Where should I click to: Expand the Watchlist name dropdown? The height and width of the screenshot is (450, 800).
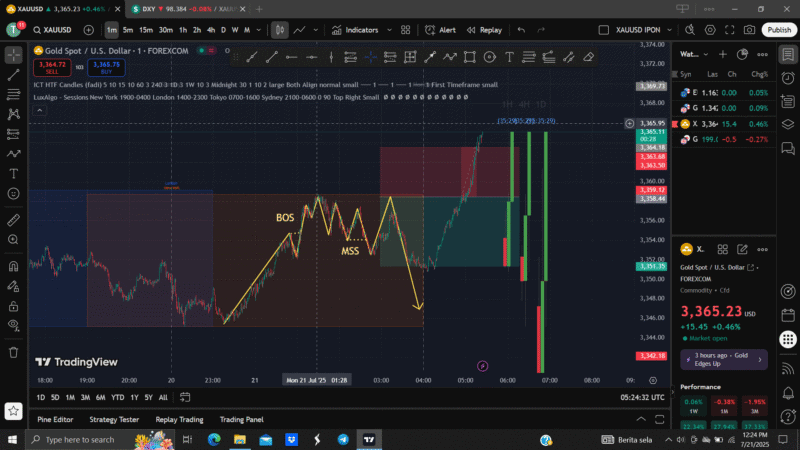691,54
